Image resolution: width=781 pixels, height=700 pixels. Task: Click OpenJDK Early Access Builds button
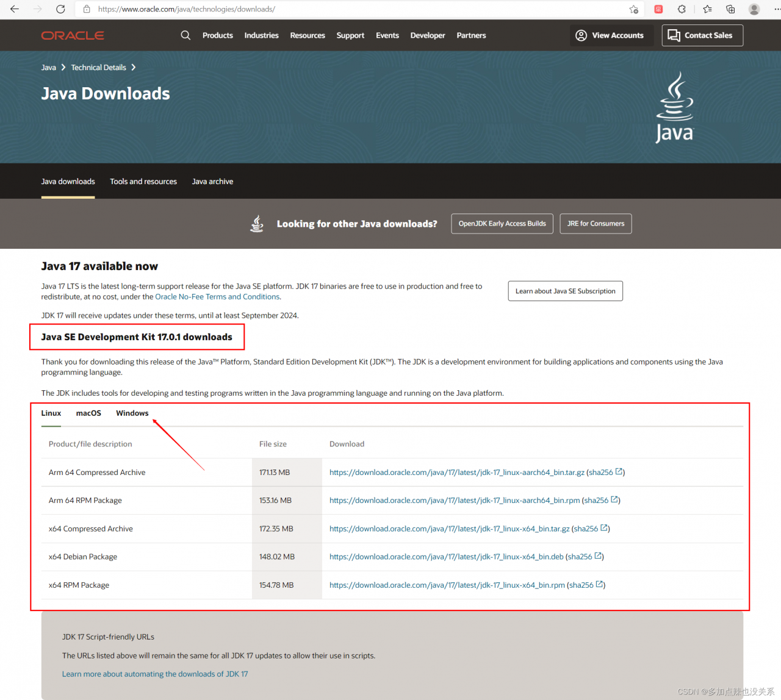502,224
